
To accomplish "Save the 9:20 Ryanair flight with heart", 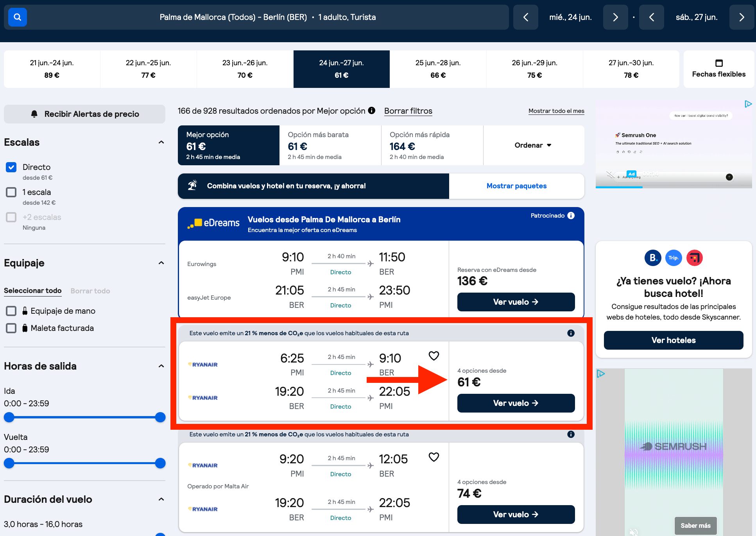I will pos(434,457).
